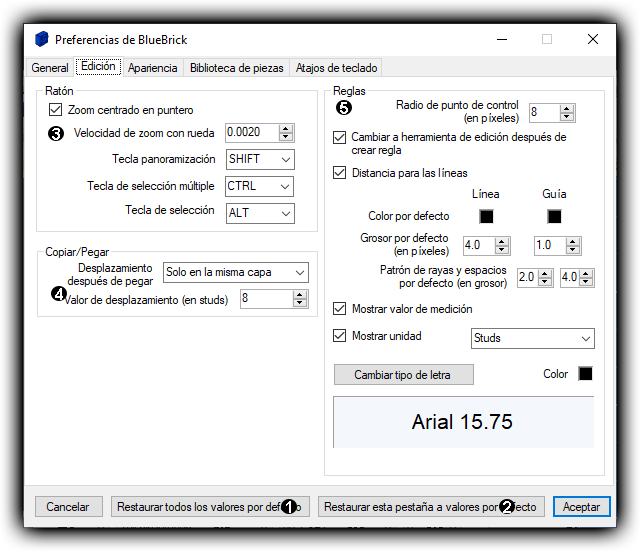640x551 pixels.
Task: Confirm with the Aceptar button
Action: [x=582, y=507]
